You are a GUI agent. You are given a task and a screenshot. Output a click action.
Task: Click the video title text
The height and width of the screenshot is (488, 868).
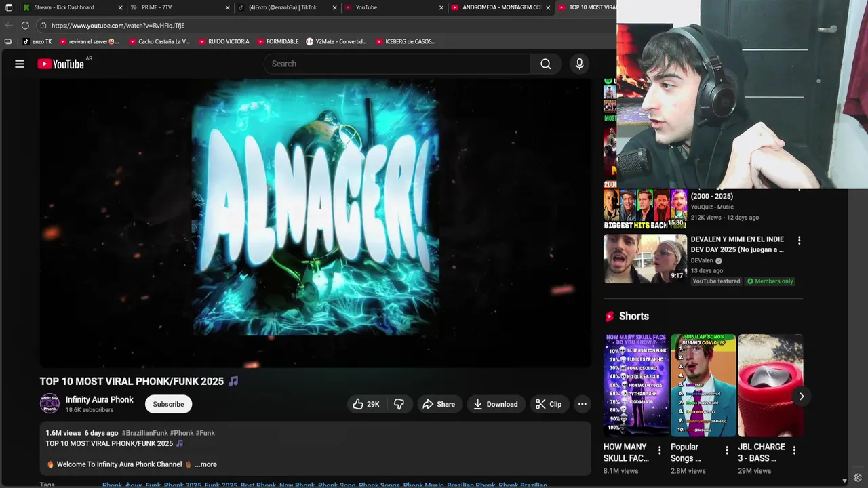click(139, 382)
